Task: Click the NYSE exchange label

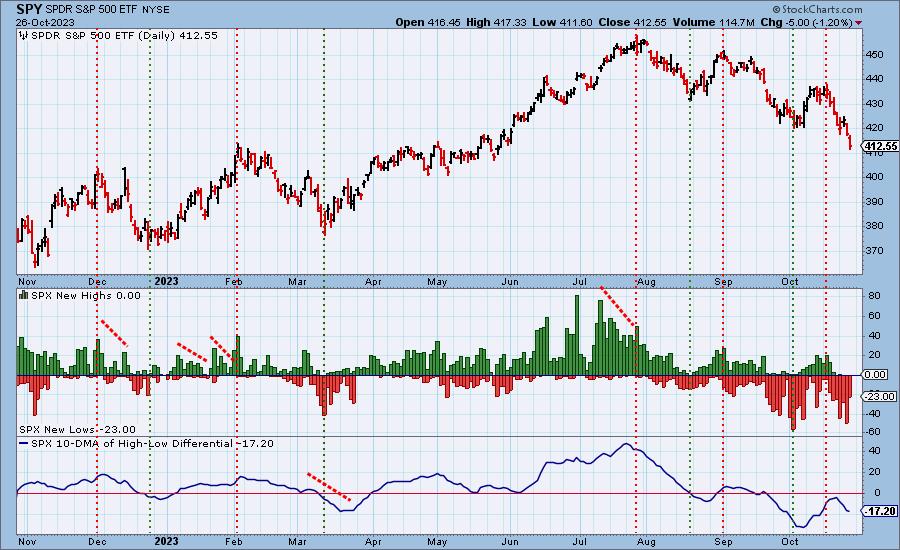Action: click(156, 10)
